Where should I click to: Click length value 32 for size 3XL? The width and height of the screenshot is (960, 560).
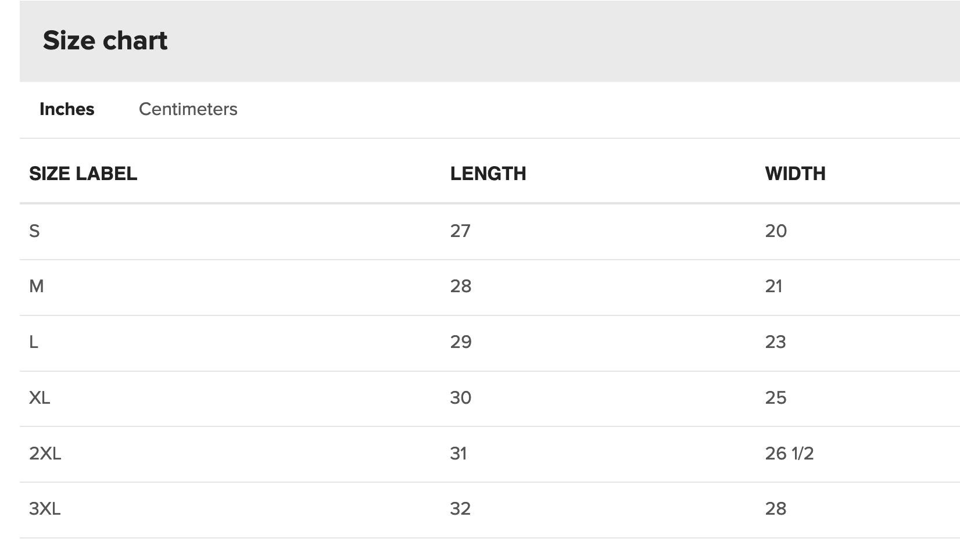(460, 509)
